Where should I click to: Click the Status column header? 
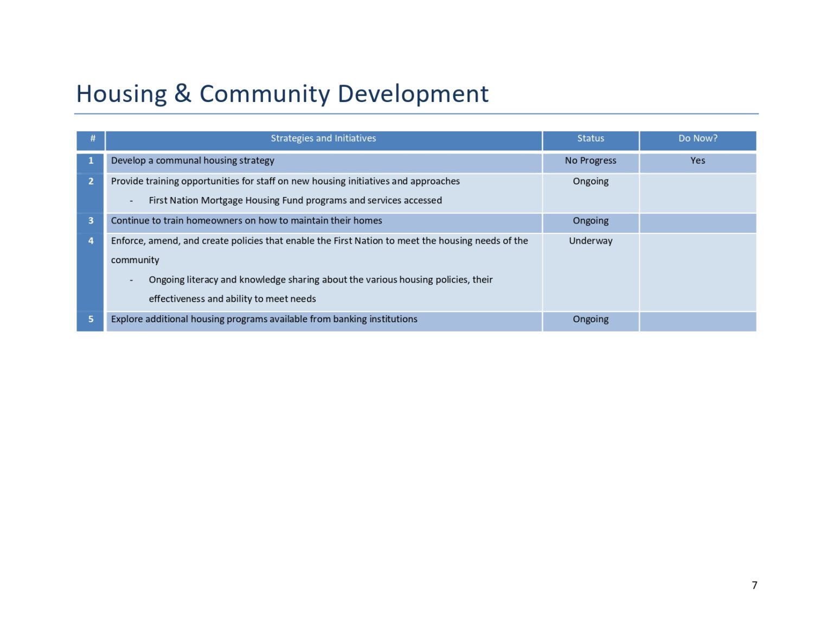coord(590,138)
